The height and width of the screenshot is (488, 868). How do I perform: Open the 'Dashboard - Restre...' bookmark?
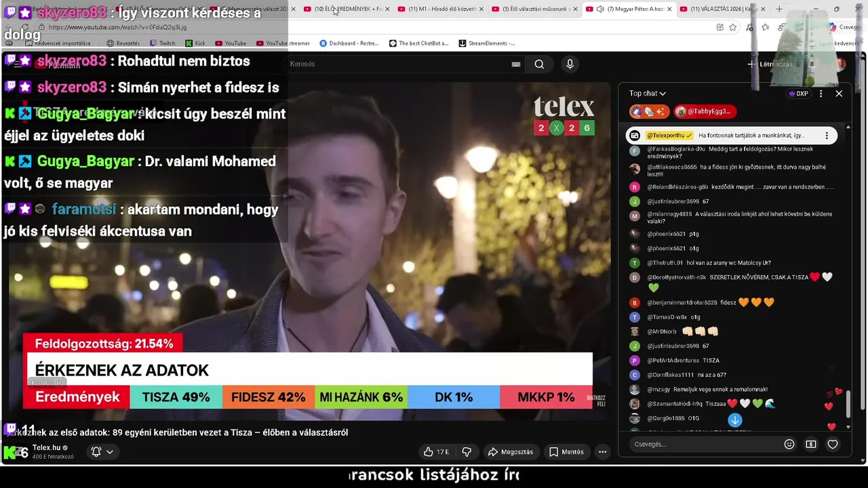(x=349, y=43)
